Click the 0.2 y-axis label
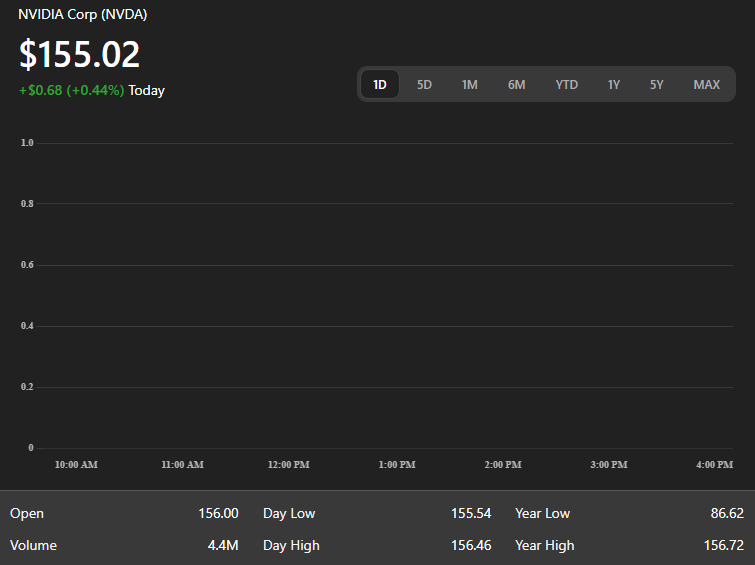Viewport: 755px width, 565px height. click(27, 386)
